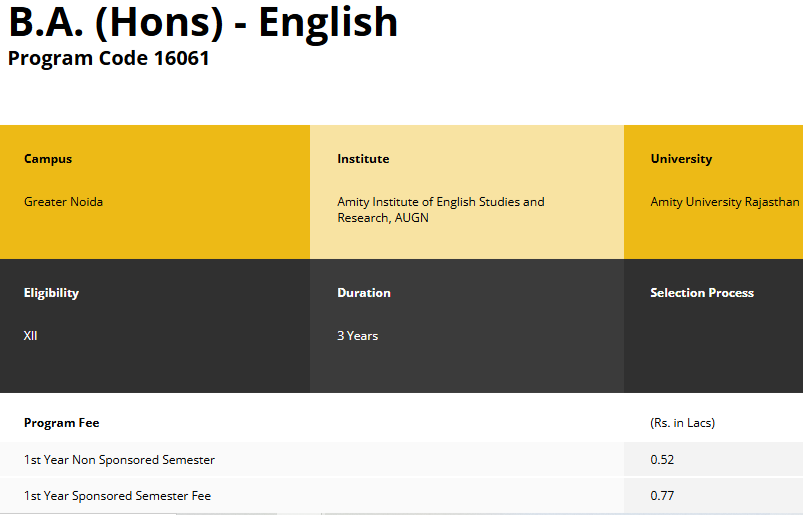
Task: Click the 0.52 fee value
Action: point(661,460)
